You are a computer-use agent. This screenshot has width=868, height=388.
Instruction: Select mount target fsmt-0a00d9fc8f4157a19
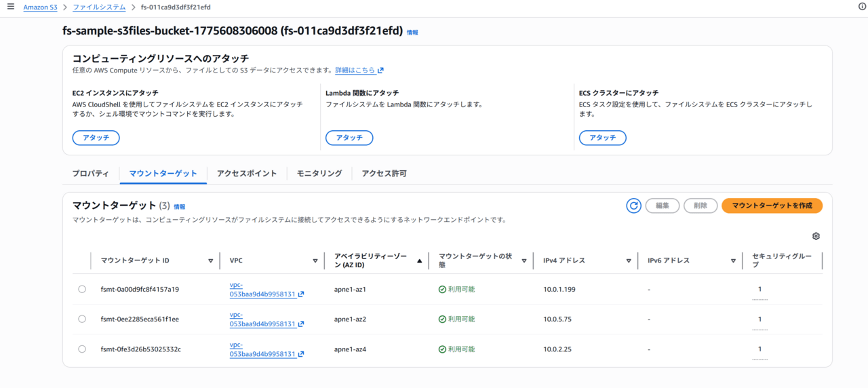coord(82,289)
